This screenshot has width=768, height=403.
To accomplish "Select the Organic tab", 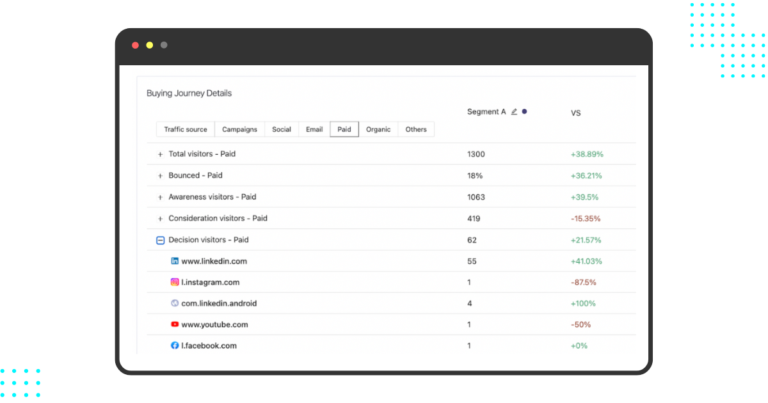I will point(378,129).
